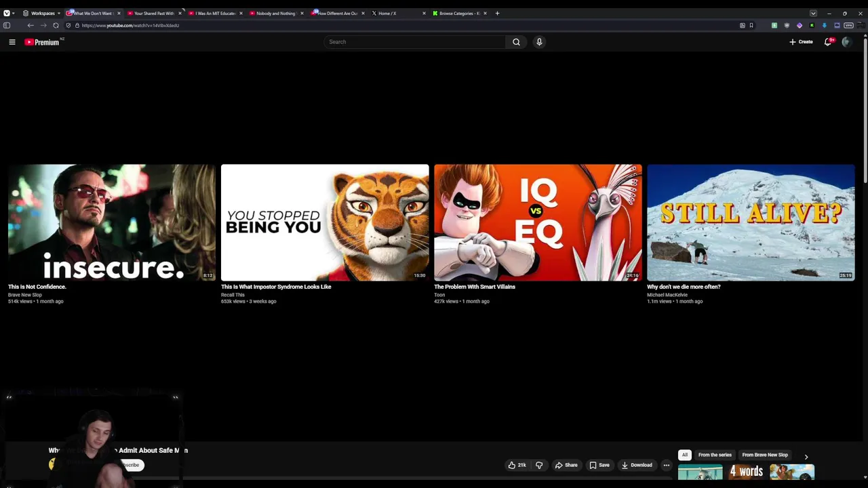Open Michael MacKelvie channel link
Screen dimensions: 868x488
[667, 295]
